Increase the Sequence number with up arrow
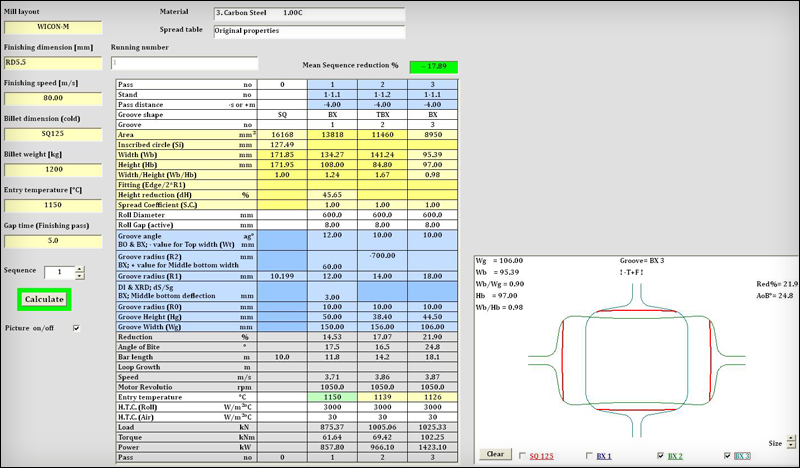Screen dimensions: 800x468 pyautogui.click(x=80, y=269)
